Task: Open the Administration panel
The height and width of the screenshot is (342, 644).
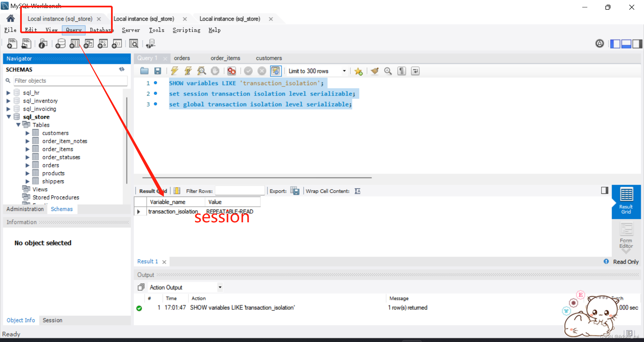Action: click(x=25, y=209)
